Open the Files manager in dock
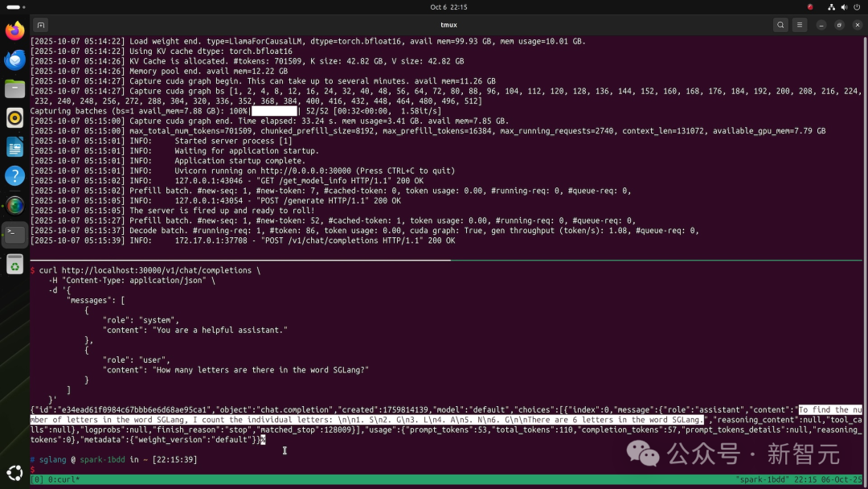 click(14, 89)
